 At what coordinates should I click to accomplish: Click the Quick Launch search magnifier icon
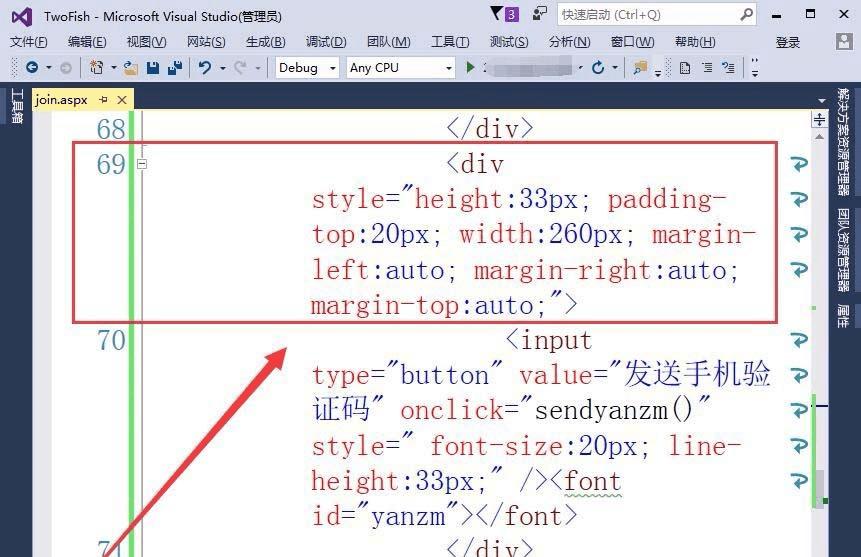click(746, 14)
